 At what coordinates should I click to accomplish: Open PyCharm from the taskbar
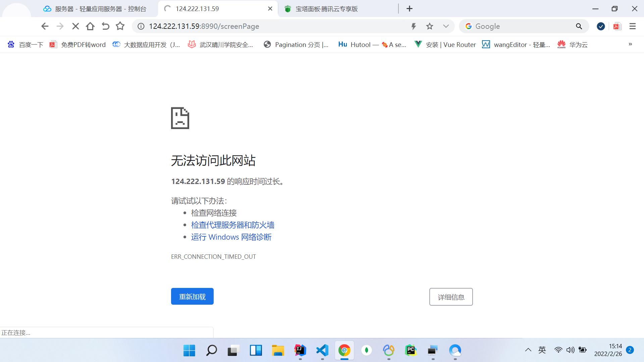[411, 351]
